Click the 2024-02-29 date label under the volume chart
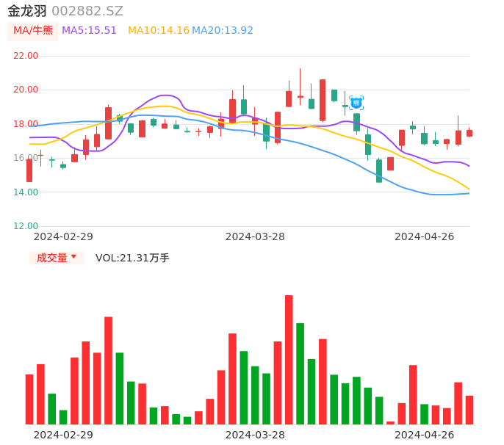The height and width of the screenshot is (445, 504). coord(63,435)
